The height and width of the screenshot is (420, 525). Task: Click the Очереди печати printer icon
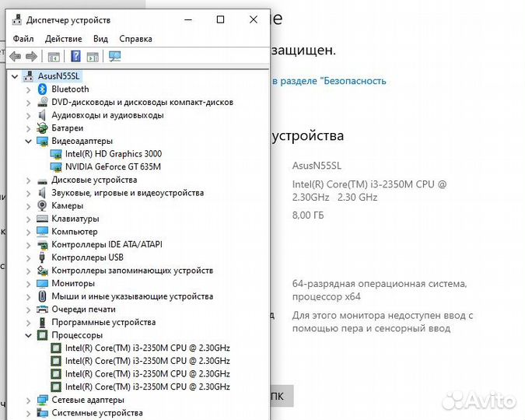pyautogui.click(x=42, y=309)
